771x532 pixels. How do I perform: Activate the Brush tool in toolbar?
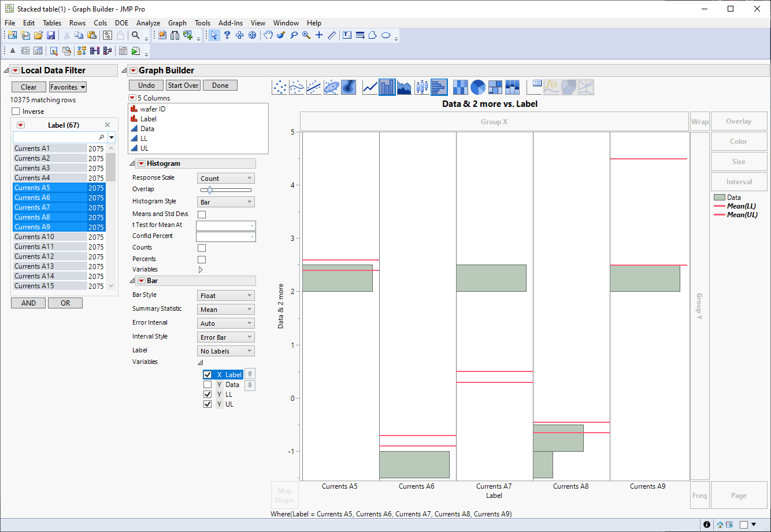tap(281, 35)
